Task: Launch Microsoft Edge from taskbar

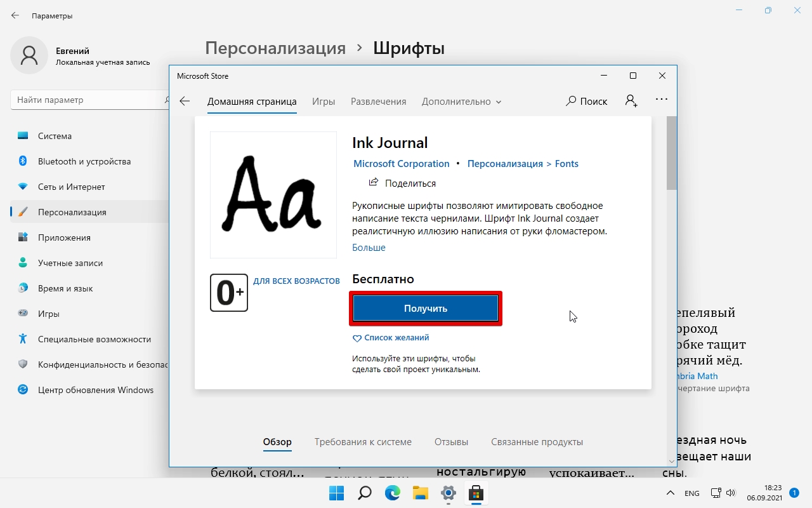Action: coord(393,493)
